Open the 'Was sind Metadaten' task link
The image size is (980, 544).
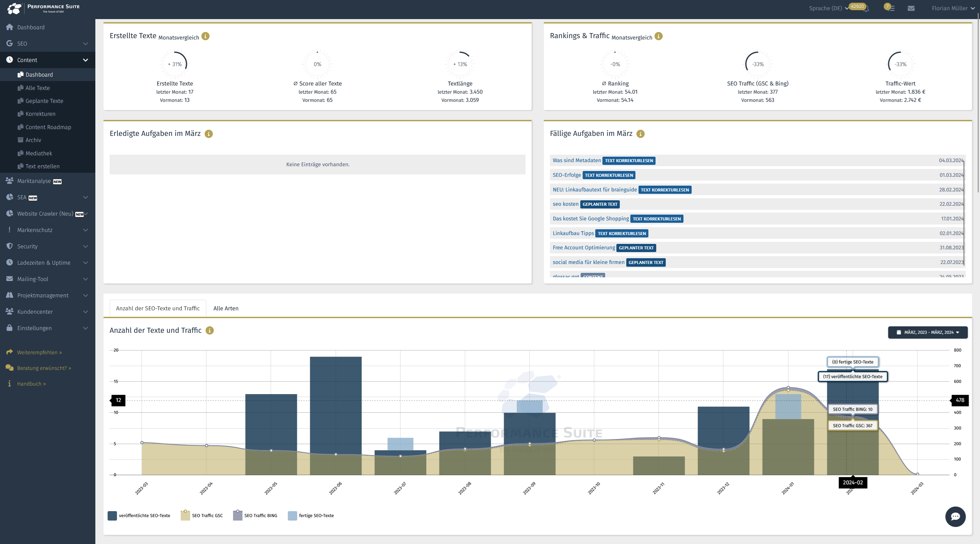576,161
